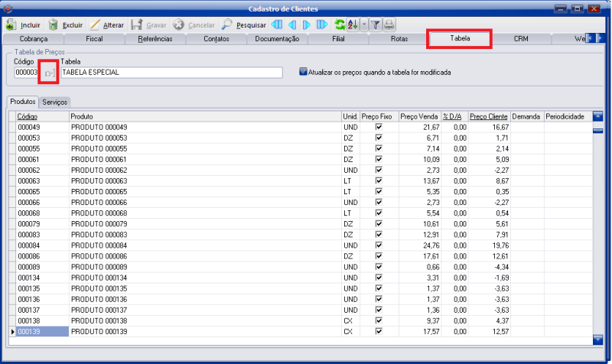612x364 pixels.
Task: Toggle Preço Fixo for PRODUTO 000061
Action: [x=379, y=159]
